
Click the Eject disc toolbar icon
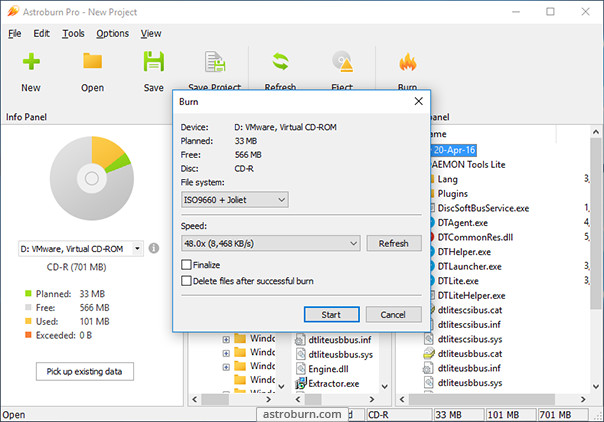click(x=343, y=63)
